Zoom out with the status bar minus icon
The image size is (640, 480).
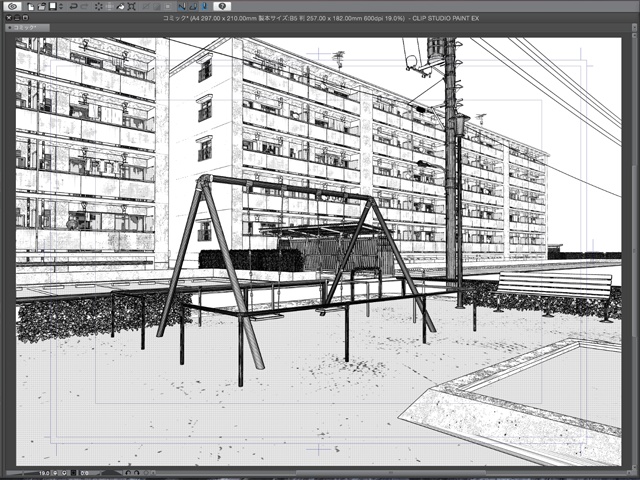click(x=56, y=473)
